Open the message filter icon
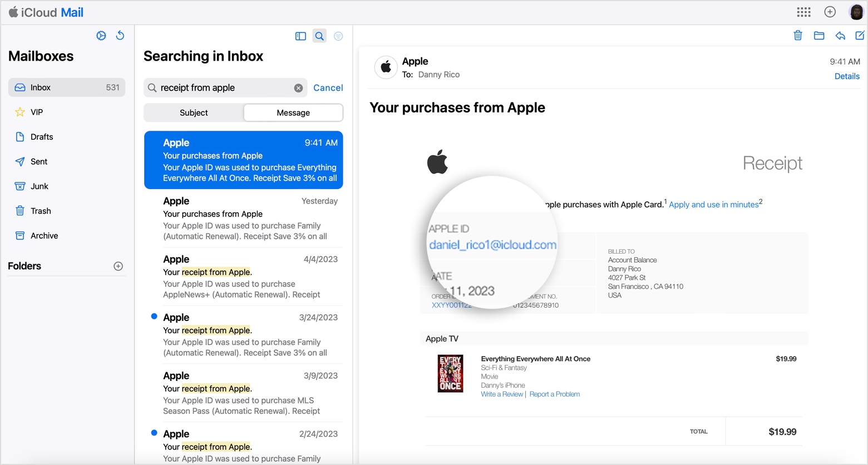The height and width of the screenshot is (465, 868). pos(338,36)
